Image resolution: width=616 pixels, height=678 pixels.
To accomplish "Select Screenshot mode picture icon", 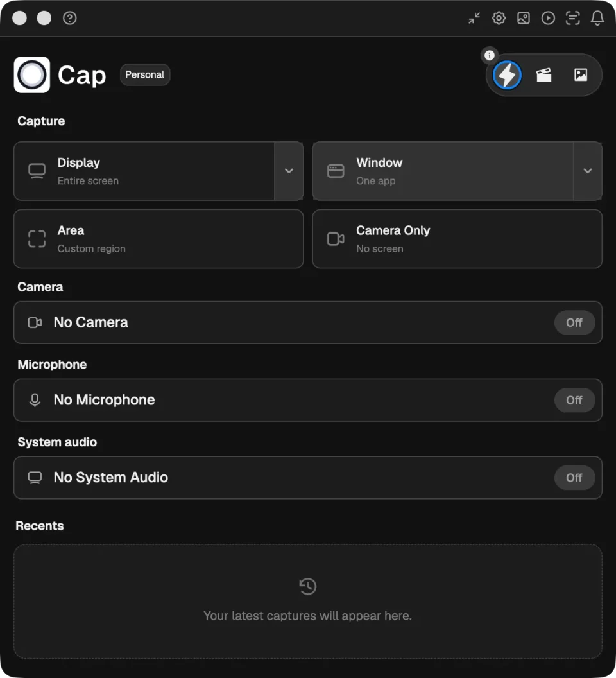I will pos(581,75).
